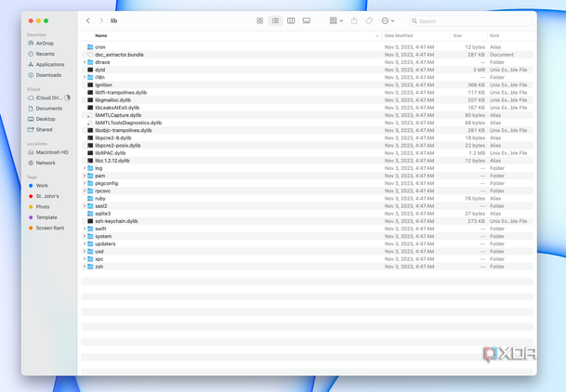
Task: Open Downloads in the sidebar
Action: pos(48,75)
